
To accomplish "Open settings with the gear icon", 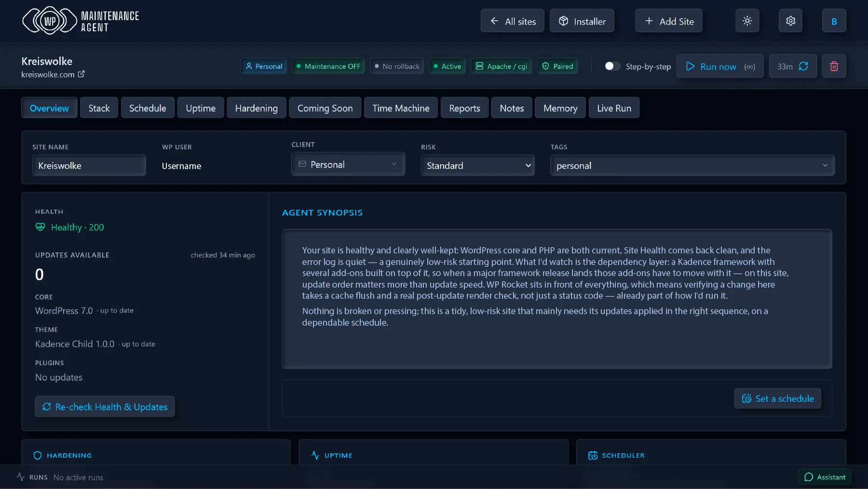I will click(790, 21).
